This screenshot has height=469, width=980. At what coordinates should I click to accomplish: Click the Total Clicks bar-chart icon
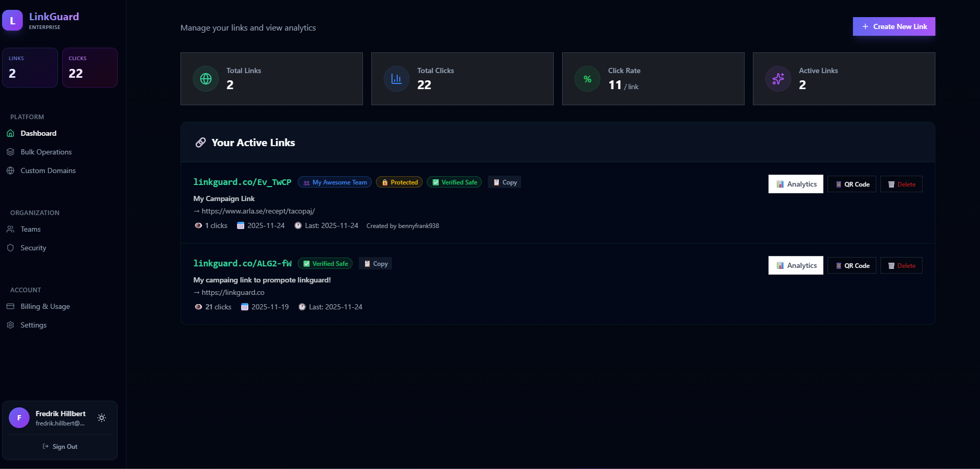[396, 78]
